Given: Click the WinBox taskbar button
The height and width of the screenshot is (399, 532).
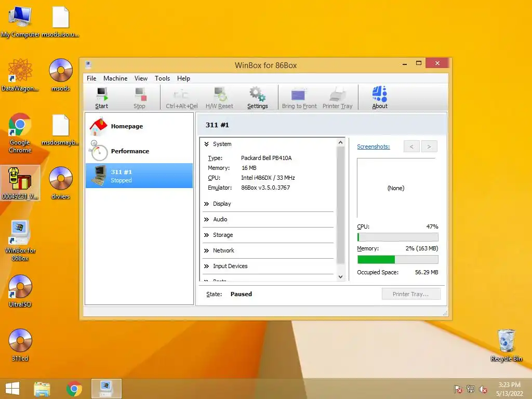Looking at the screenshot, I should 106,389.
